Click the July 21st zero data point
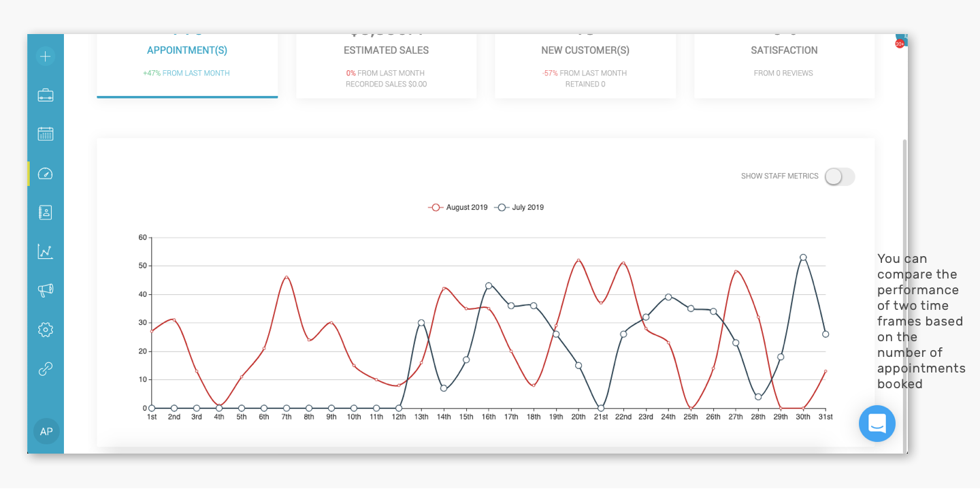Screen dimensions: 980x489 click(x=601, y=408)
